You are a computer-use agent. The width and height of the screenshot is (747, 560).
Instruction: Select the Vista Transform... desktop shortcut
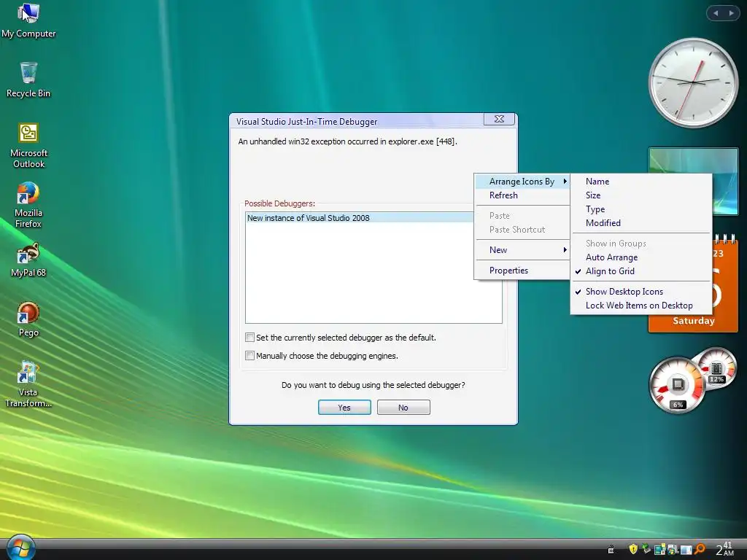click(28, 385)
